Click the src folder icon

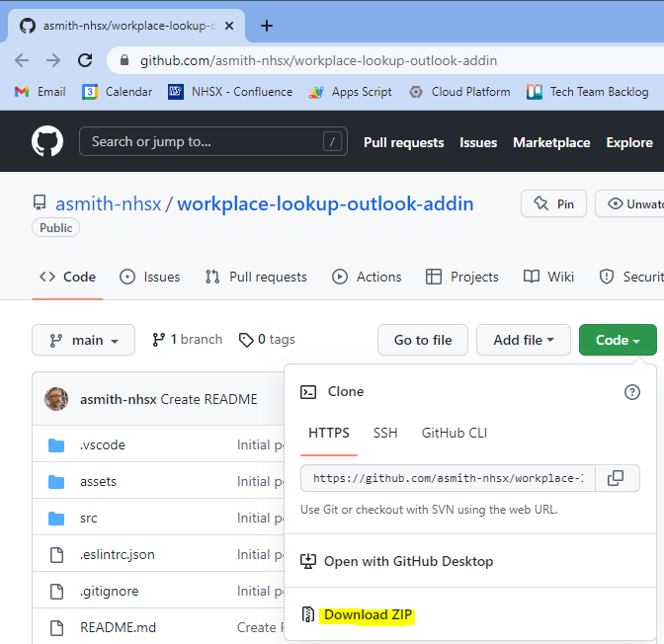56,518
